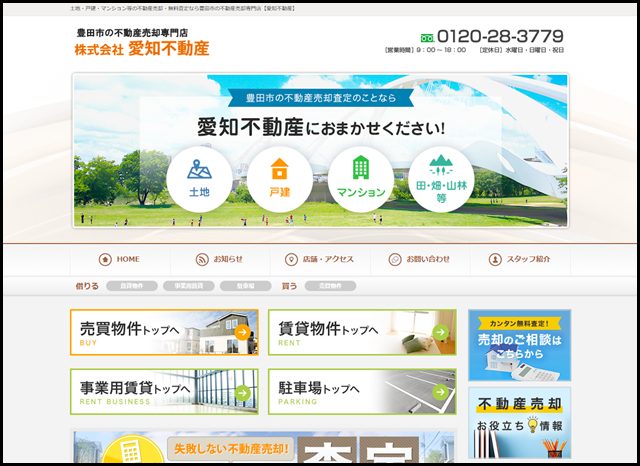Viewport: 640px width, 466px height.
Task: Click the HOME house icon in navigation
Action: pos(105,260)
